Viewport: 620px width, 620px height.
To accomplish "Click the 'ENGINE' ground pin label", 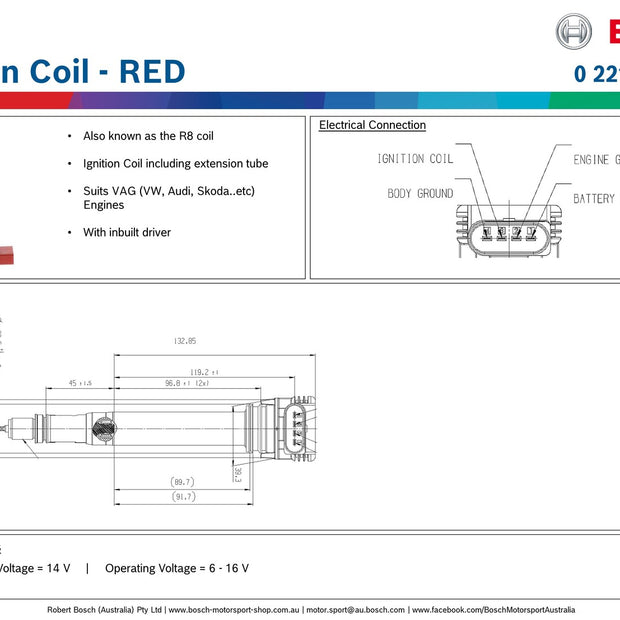I will pyautogui.click(x=591, y=160).
